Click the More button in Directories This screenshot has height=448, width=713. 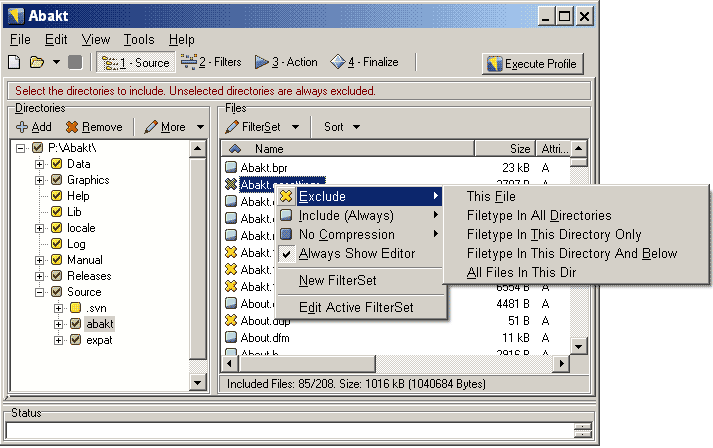click(165, 127)
